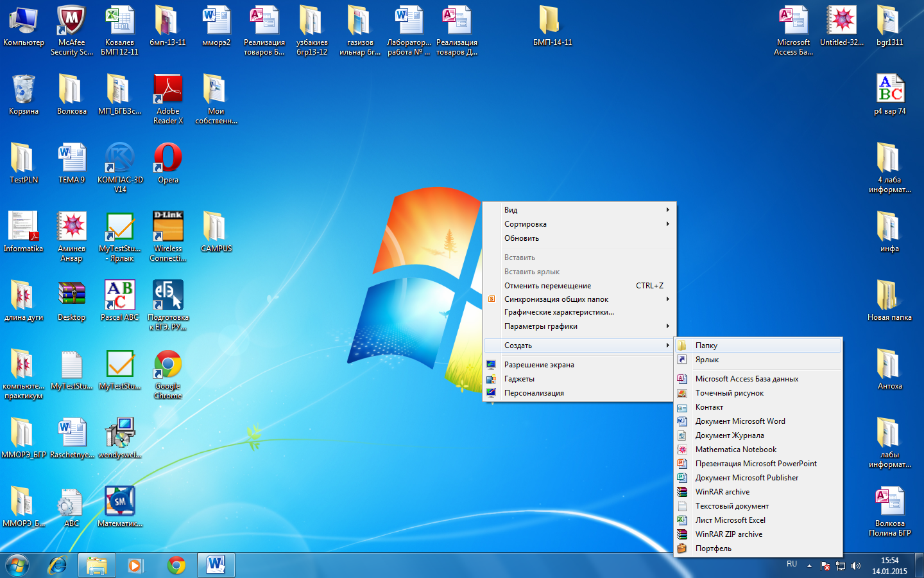Select the Adobe Reader X shortcut

point(168,98)
